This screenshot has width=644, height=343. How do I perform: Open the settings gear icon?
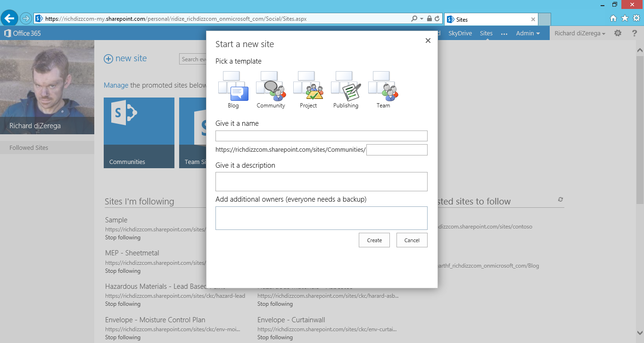click(x=618, y=33)
